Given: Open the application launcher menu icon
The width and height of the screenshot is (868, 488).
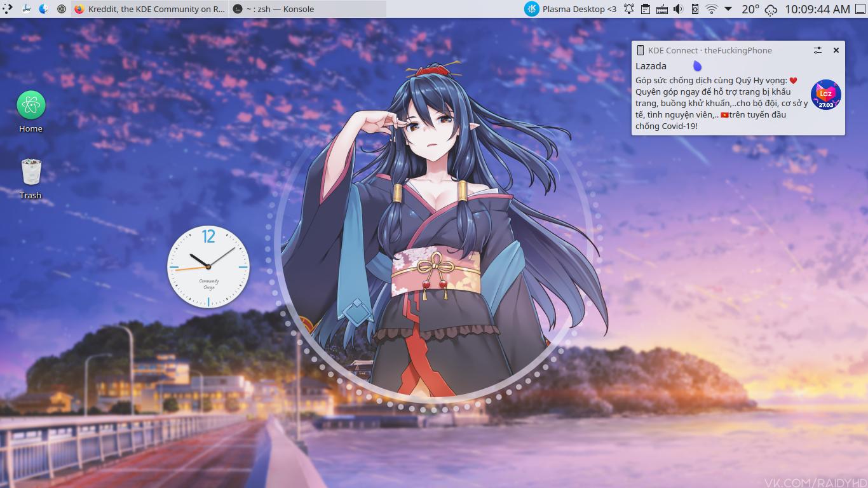Looking at the screenshot, I should point(8,9).
